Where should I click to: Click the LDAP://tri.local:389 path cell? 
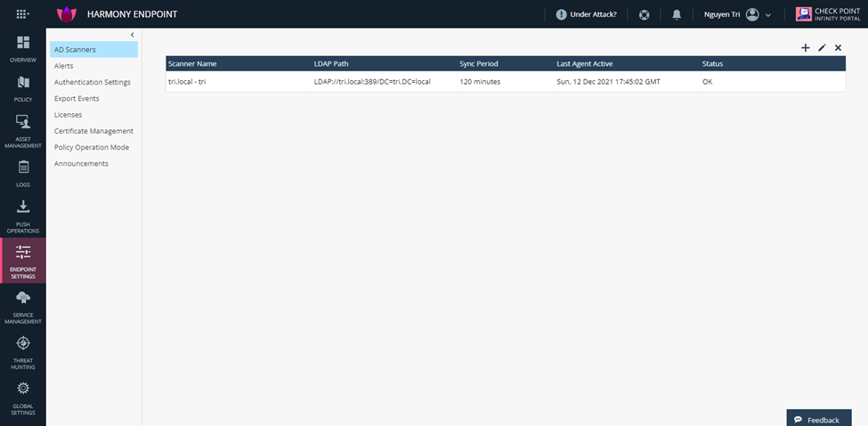pyautogui.click(x=372, y=81)
